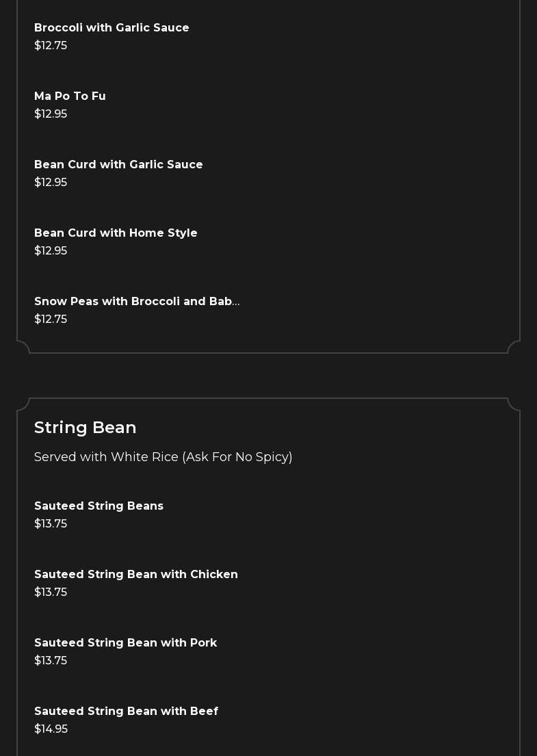The height and width of the screenshot is (756, 537).
Task: Click the $12.95 price below Ma Po To Fu
Action: point(51,114)
